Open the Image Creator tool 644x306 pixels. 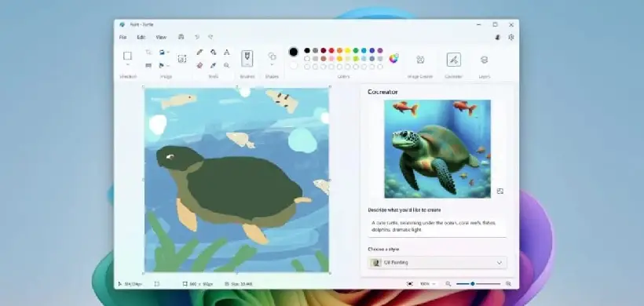[420, 60]
